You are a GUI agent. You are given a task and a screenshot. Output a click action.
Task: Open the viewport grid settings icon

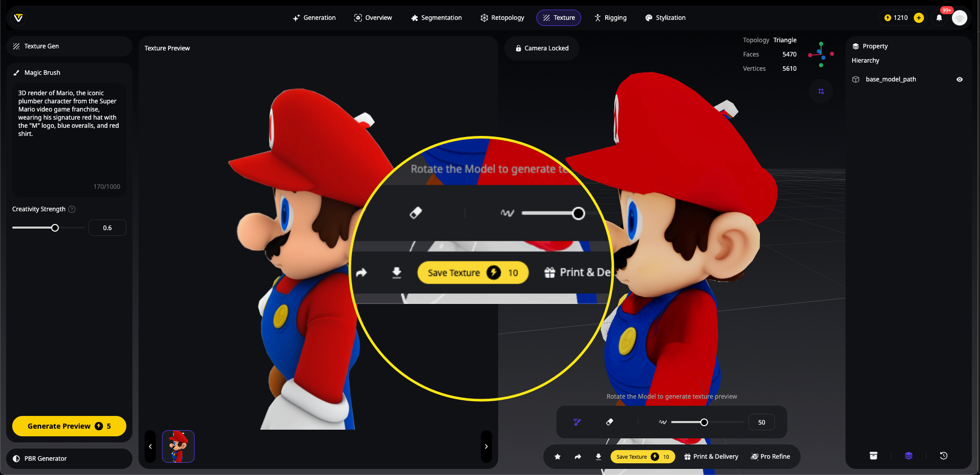tap(821, 91)
